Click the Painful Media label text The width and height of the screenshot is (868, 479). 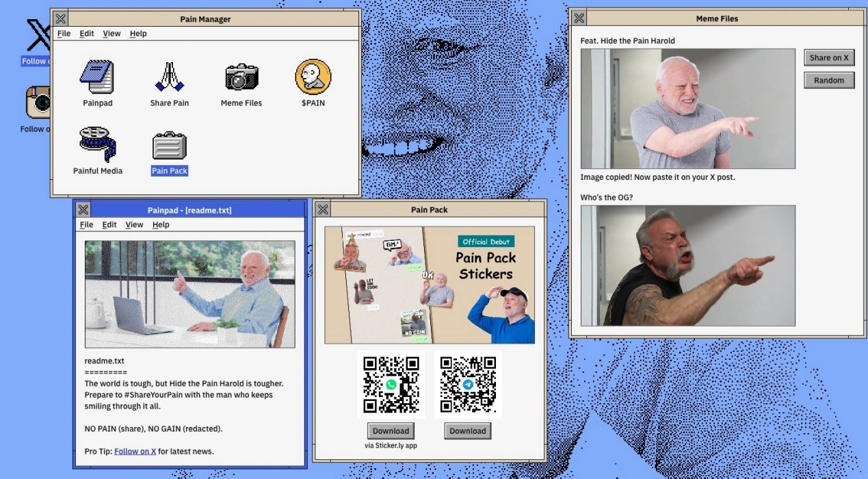pos(98,171)
